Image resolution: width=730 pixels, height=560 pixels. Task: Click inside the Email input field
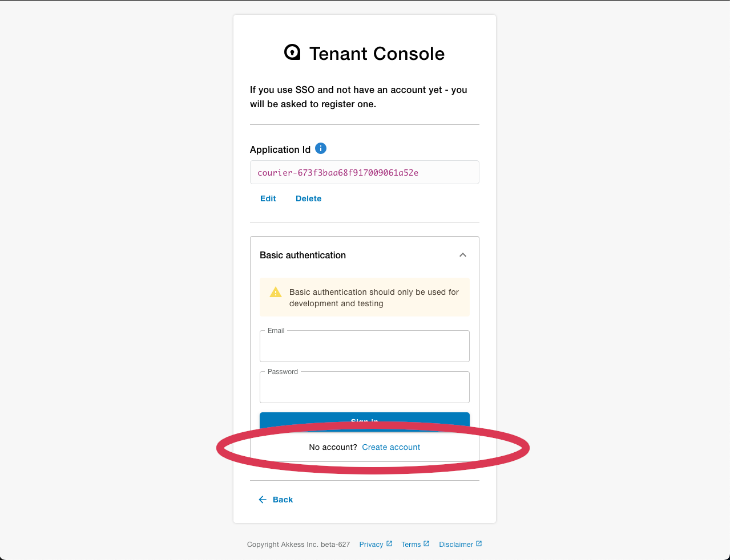pyautogui.click(x=364, y=347)
